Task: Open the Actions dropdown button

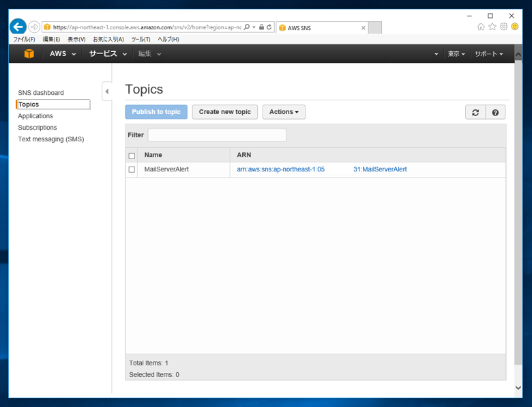Action: click(x=284, y=112)
